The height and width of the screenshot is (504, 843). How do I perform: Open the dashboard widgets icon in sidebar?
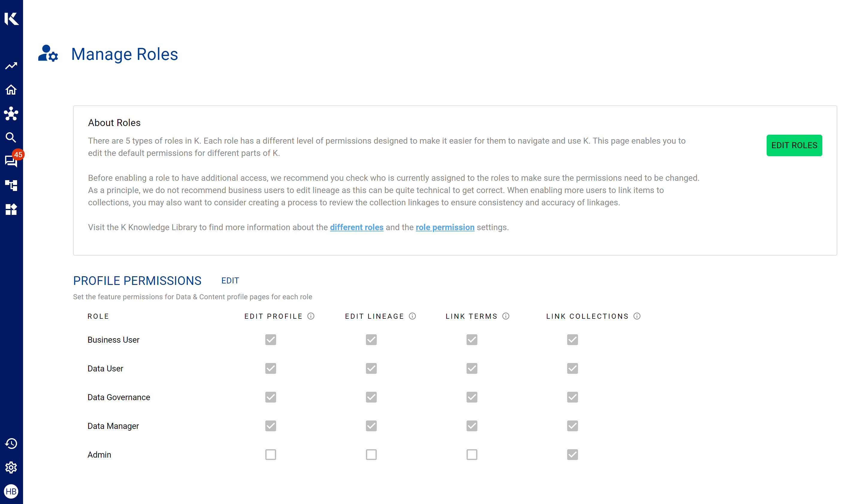[x=11, y=209]
